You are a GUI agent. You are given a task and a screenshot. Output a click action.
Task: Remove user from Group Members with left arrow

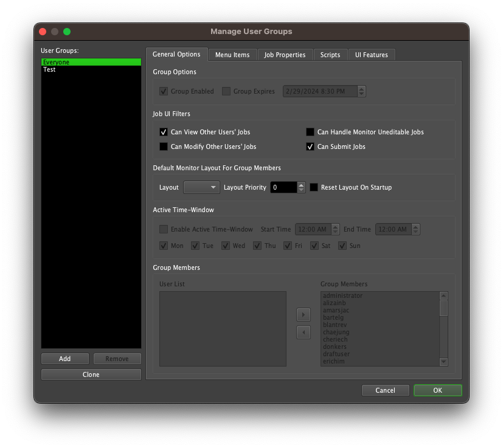pos(304,332)
